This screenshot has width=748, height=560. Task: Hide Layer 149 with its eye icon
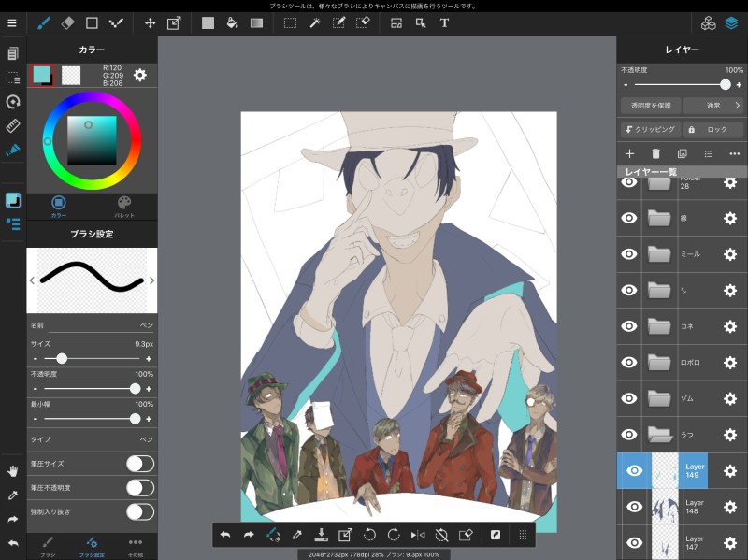(x=634, y=471)
